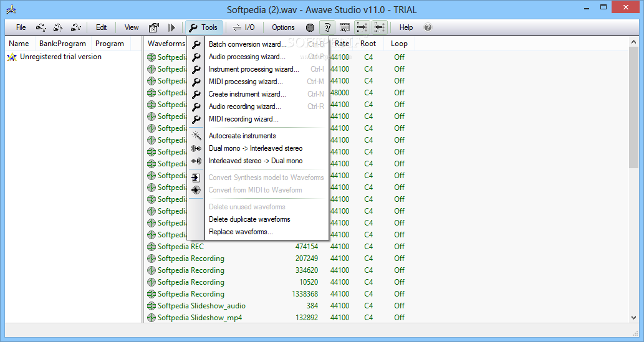The image size is (644, 342).
Task: Click the size value 132892
Action: point(306,318)
